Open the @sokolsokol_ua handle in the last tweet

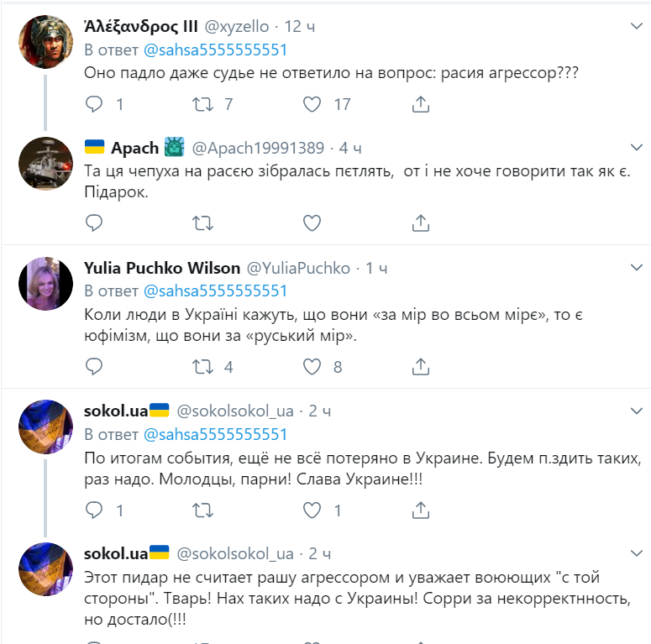pyautogui.click(x=238, y=554)
